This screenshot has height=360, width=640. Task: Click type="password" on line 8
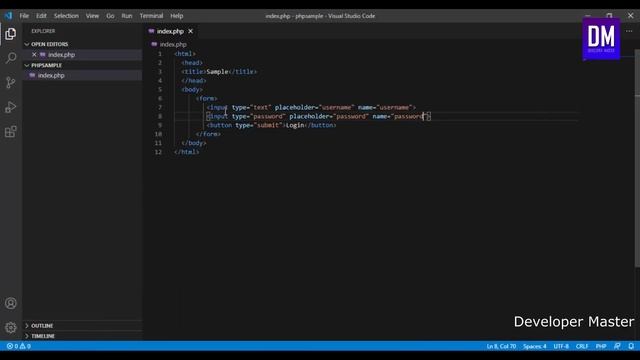[259, 116]
